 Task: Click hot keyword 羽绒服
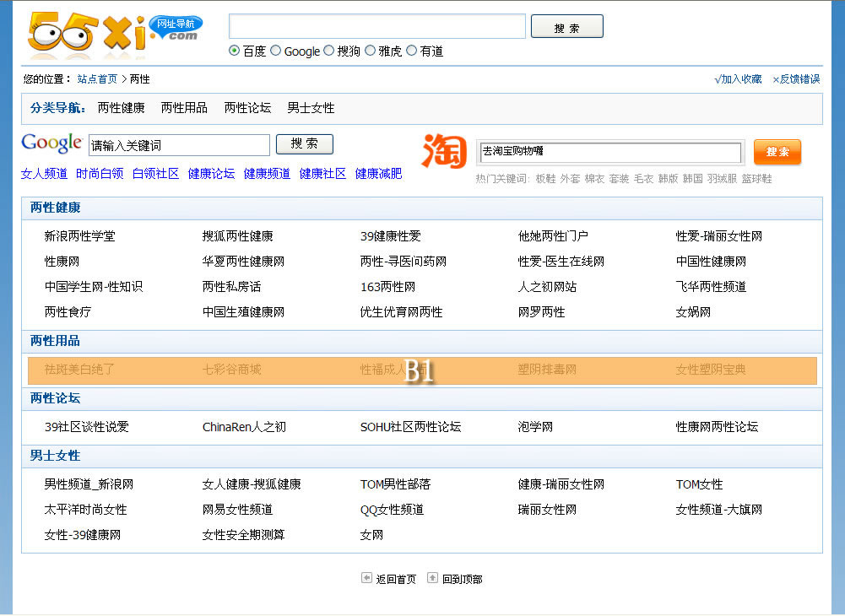coord(722,178)
